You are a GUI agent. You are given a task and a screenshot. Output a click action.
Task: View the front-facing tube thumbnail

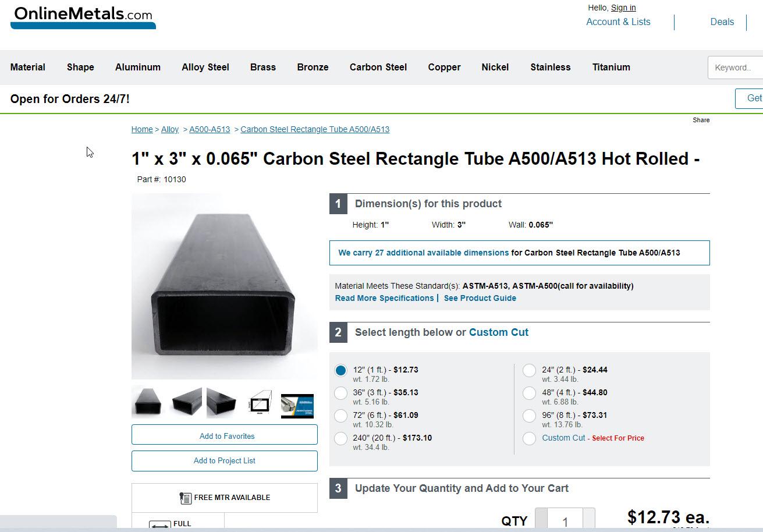[147, 402]
